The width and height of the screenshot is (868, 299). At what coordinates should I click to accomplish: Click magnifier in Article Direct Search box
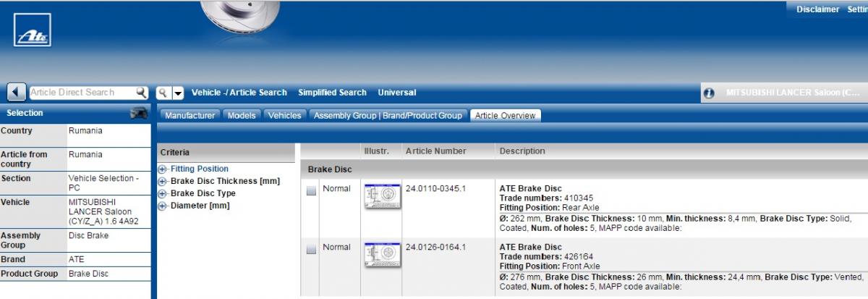[142, 93]
